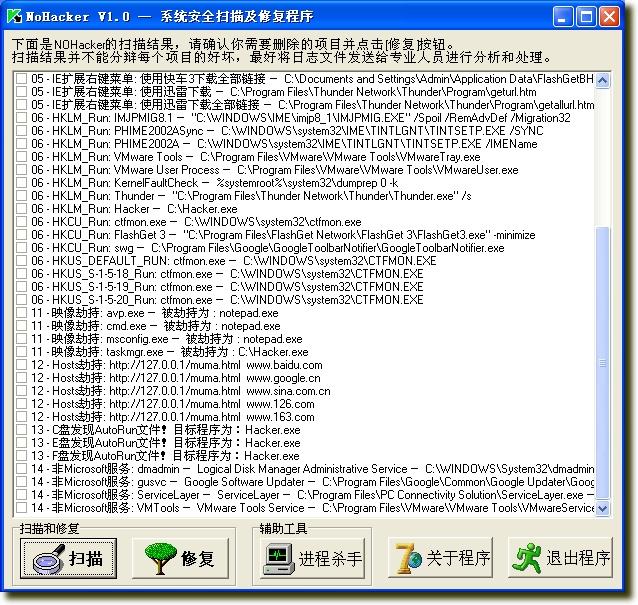Open the 进程杀手 process killer tool
The height and width of the screenshot is (605, 638).
[312, 558]
